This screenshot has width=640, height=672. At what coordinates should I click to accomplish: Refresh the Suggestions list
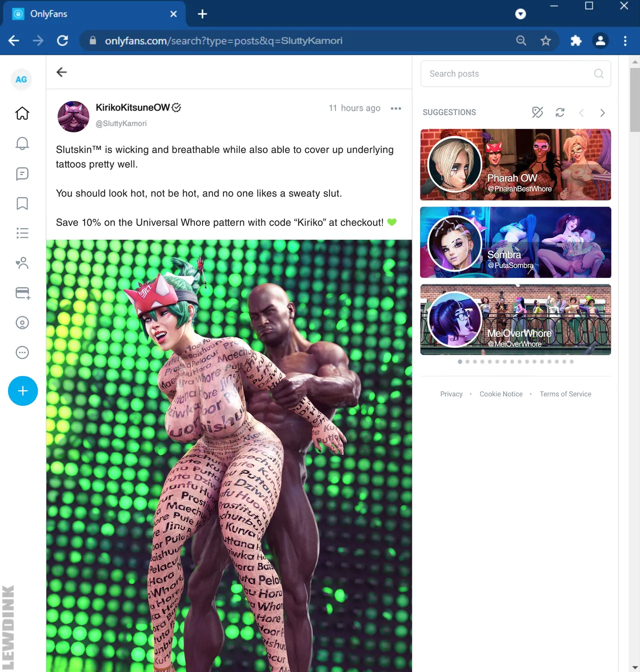point(560,112)
